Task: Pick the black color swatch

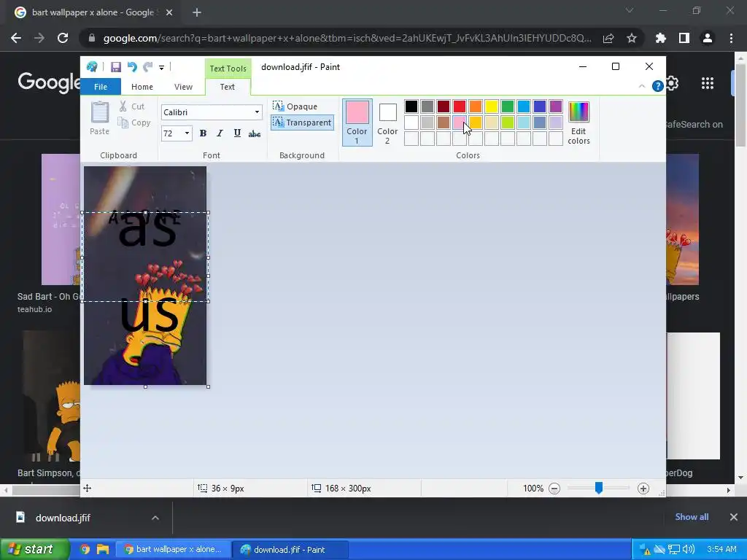Action: (411, 106)
